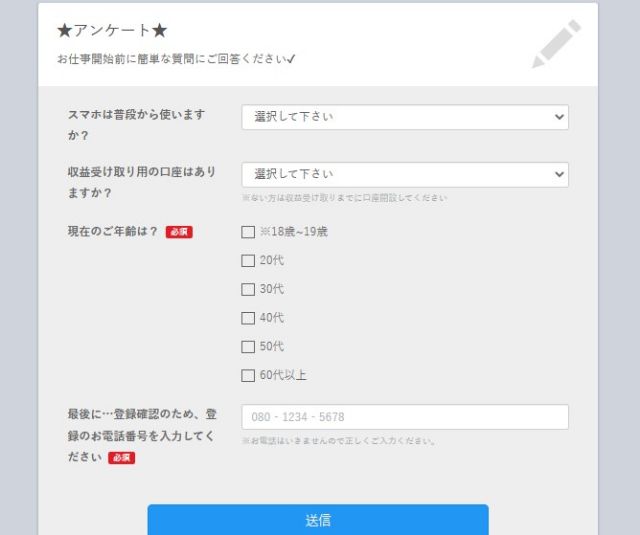This screenshot has height=535, width=640.
Task: Expand the 口座 account dropdown
Action: [405, 175]
